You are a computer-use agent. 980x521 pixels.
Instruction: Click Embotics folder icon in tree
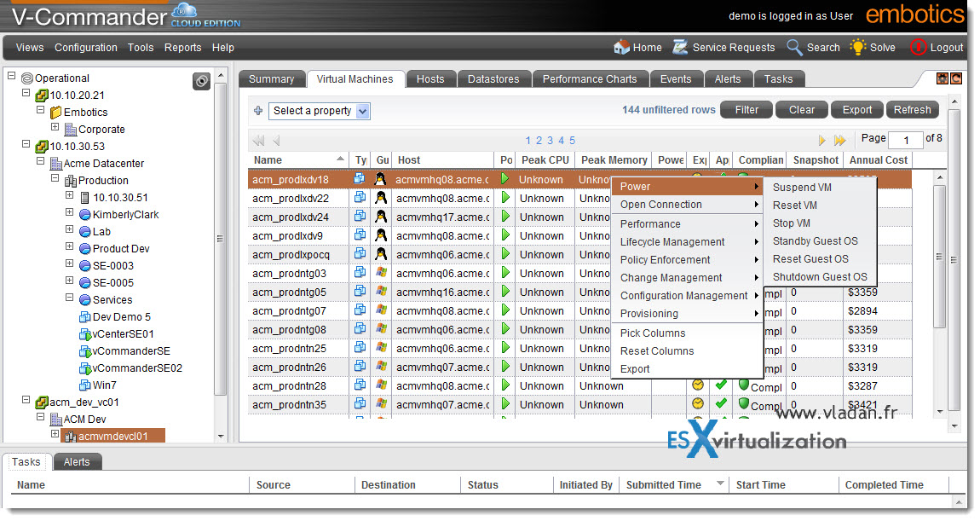coord(55,112)
